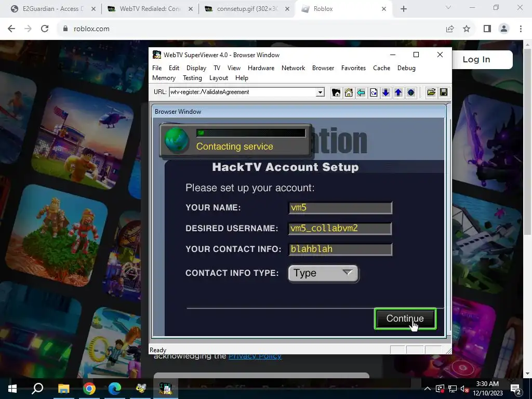Open the Hardware menu
This screenshot has width=532, height=399.
coord(261,68)
